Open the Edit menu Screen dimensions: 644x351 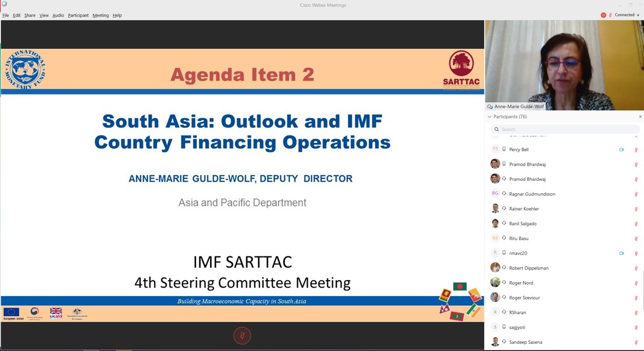coord(16,15)
